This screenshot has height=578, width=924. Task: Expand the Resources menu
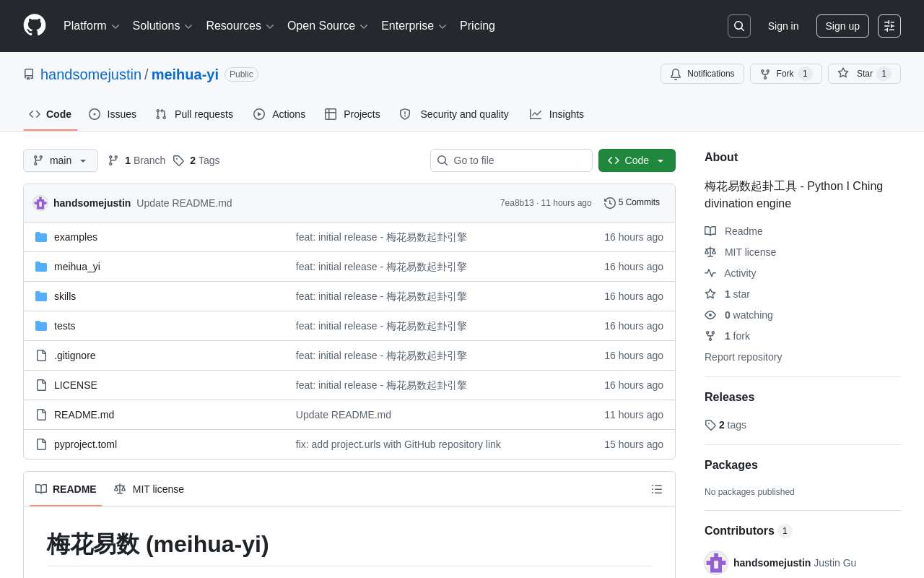240,26
